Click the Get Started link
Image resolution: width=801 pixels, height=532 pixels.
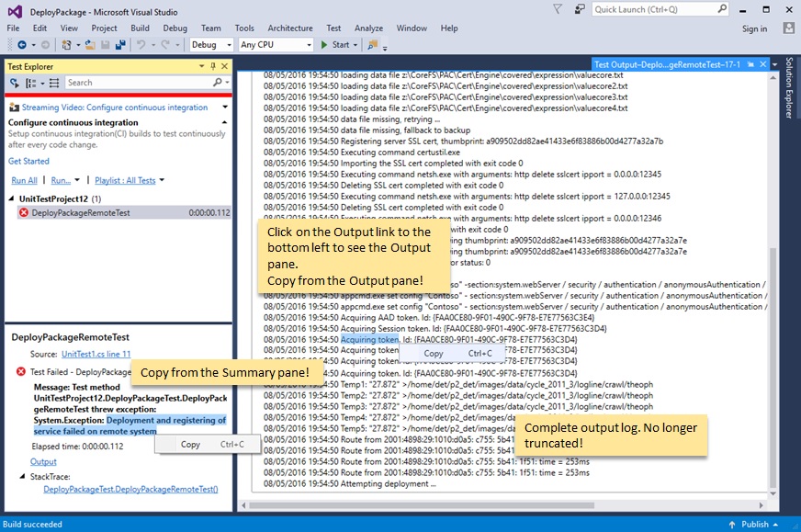[x=28, y=161]
